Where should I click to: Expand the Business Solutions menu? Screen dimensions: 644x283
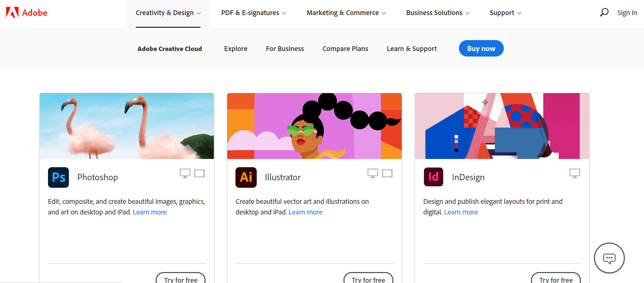(x=438, y=13)
